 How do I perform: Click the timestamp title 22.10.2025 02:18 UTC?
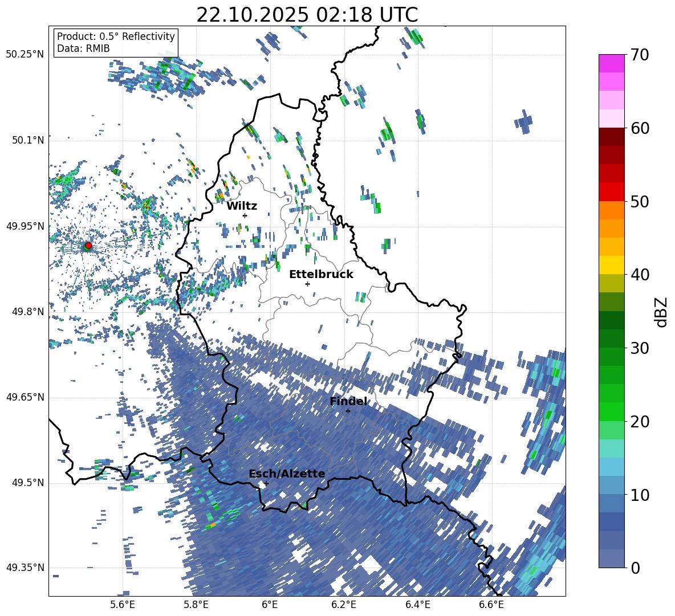tap(307, 15)
